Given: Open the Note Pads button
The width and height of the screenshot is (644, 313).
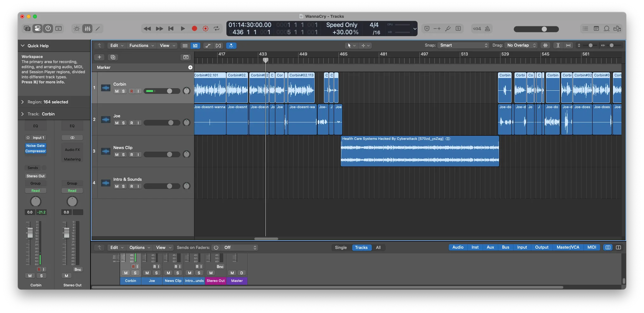Looking at the screenshot, I should (x=596, y=29).
